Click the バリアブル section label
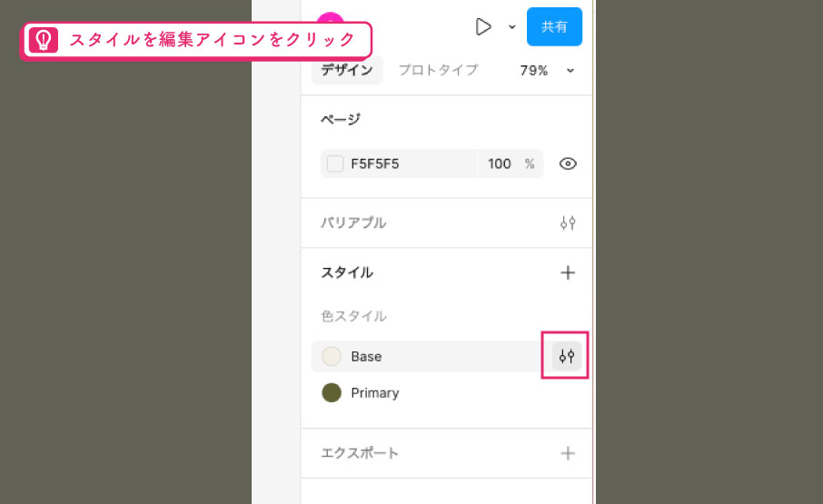This screenshot has height=504, width=823. point(353,222)
